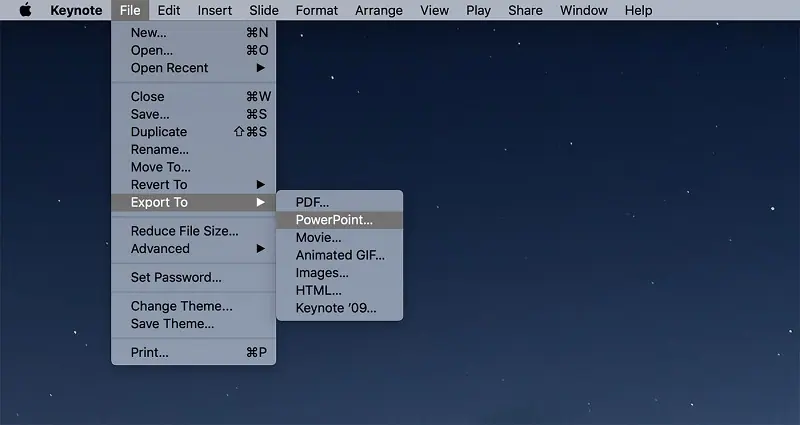Export to PowerPoint...
Screen dimensions: 800x425
pyautogui.click(x=339, y=220)
